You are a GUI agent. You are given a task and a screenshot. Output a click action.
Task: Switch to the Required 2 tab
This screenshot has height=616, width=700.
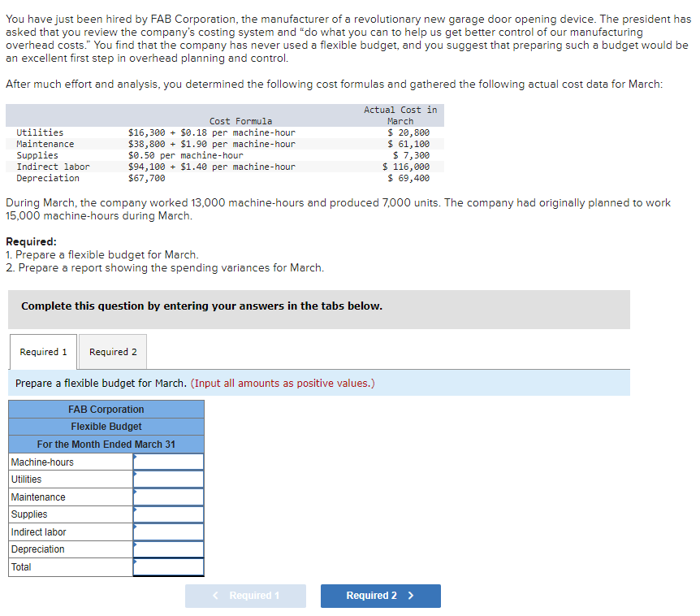[113, 352]
